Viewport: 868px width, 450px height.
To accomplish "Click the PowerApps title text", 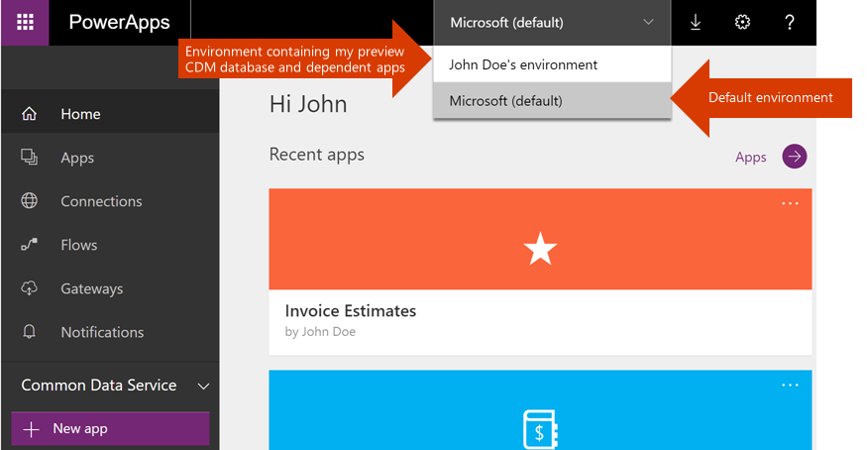I will (x=119, y=22).
